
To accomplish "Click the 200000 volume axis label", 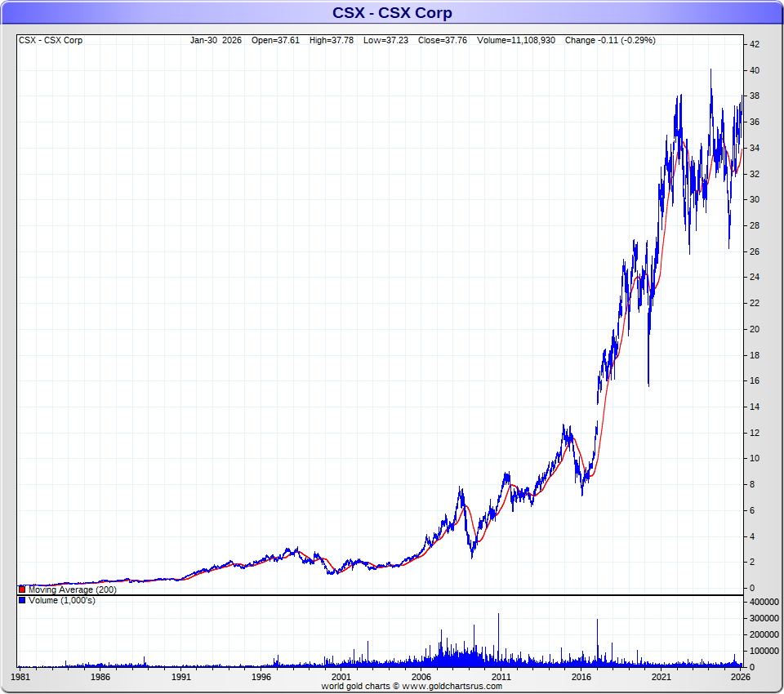I will coord(764,635).
